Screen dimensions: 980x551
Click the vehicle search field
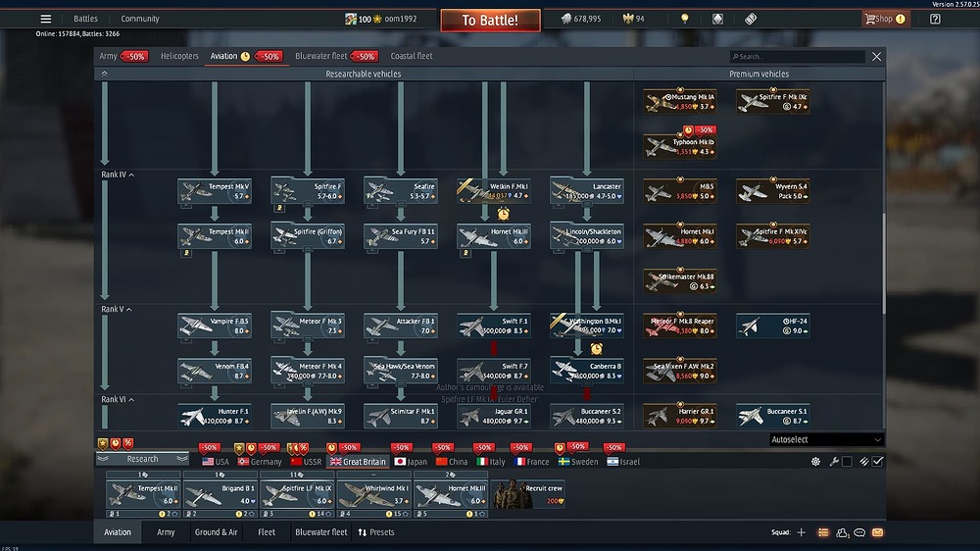pyautogui.click(x=798, y=56)
